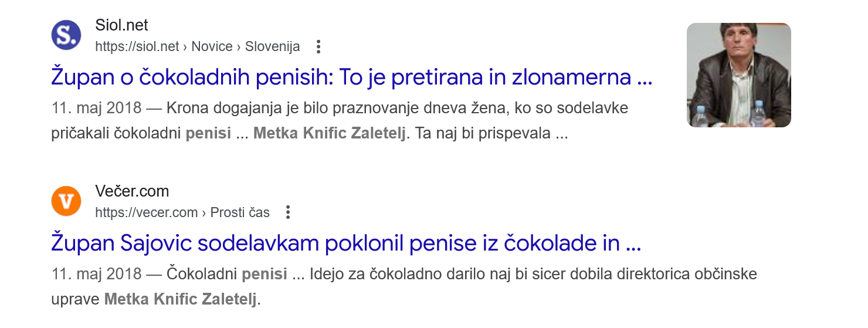Click the "Novice" breadcrumb in the Siol result
Image resolution: width=868 pixels, height=328 pixels.
point(212,46)
